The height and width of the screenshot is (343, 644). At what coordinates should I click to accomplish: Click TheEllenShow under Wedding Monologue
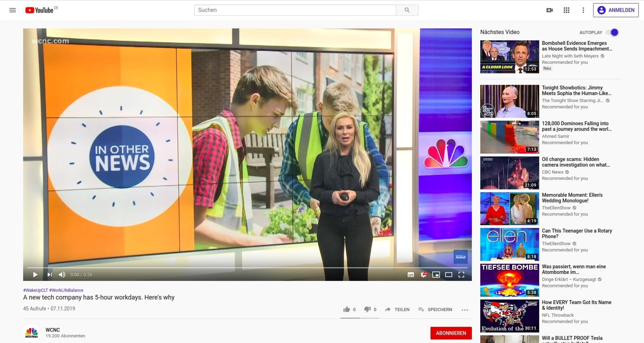pyautogui.click(x=556, y=208)
